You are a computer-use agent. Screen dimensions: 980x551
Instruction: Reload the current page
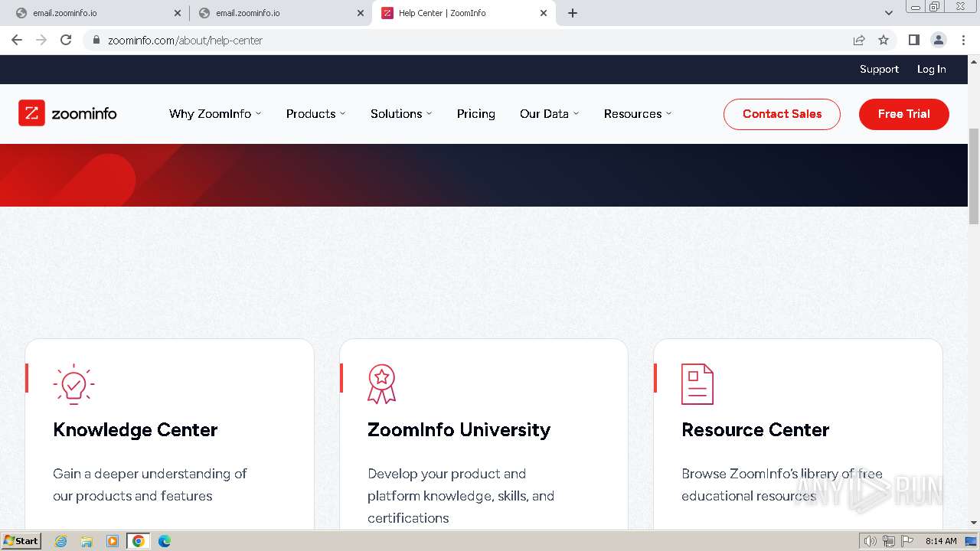pyautogui.click(x=66, y=40)
